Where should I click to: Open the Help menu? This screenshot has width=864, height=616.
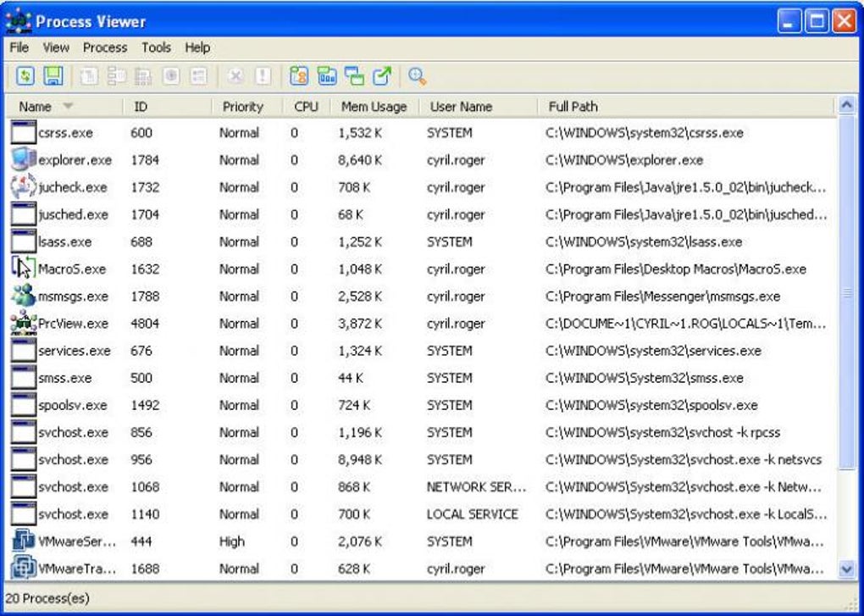coord(197,47)
